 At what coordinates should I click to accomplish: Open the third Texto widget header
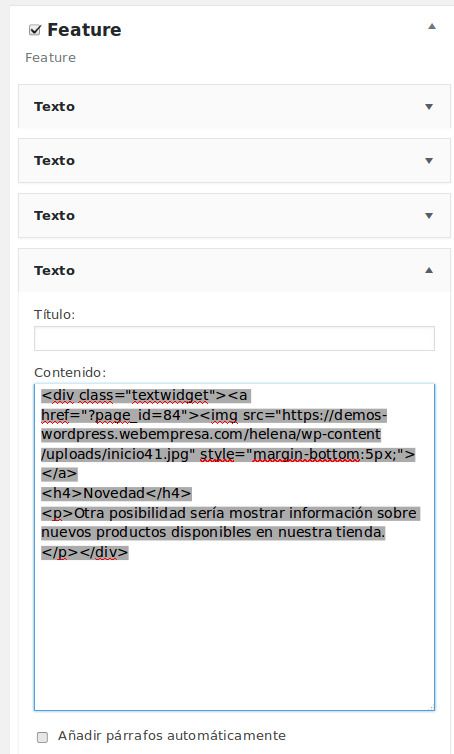click(x=234, y=215)
